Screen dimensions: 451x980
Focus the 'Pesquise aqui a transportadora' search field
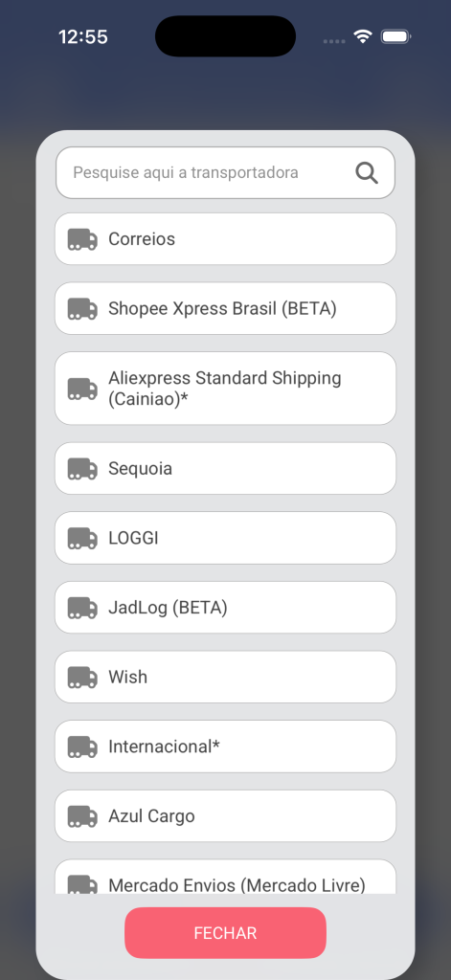tap(225, 172)
